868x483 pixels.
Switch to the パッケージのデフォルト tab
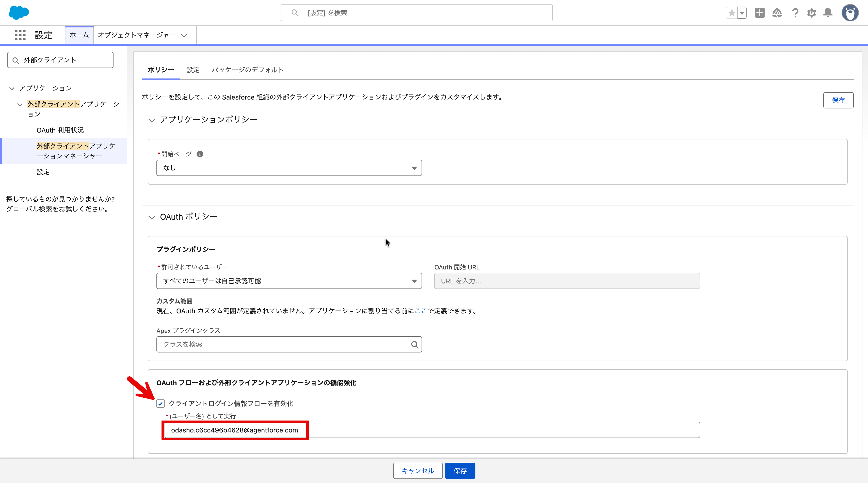click(x=247, y=70)
